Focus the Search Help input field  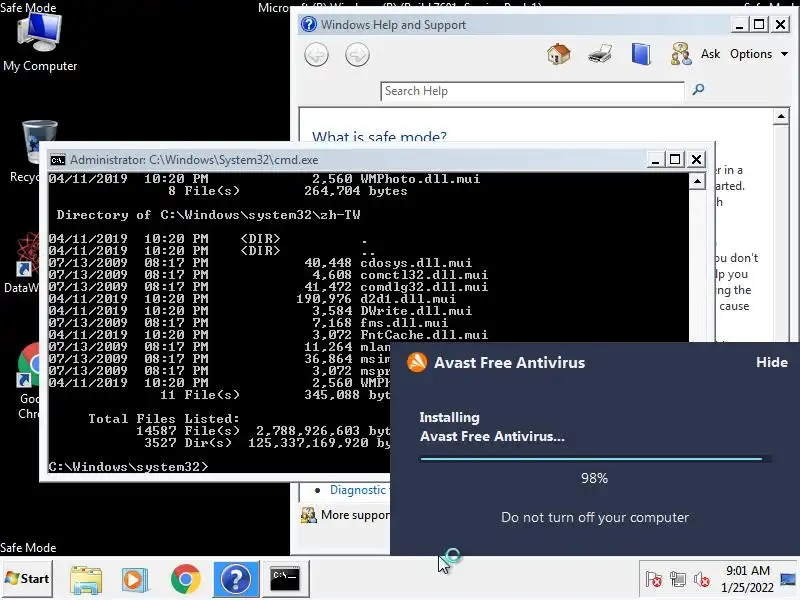(532, 91)
